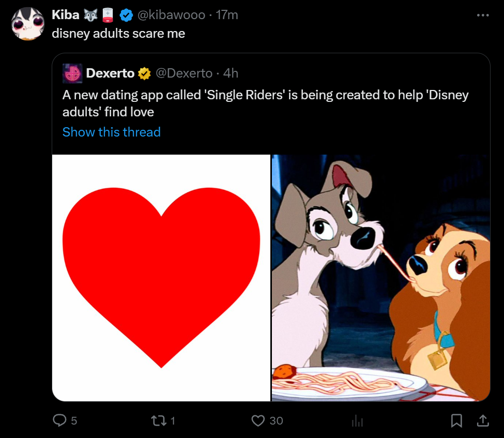Click the @Dexerto handle
The height and width of the screenshot is (438, 504).
click(184, 73)
